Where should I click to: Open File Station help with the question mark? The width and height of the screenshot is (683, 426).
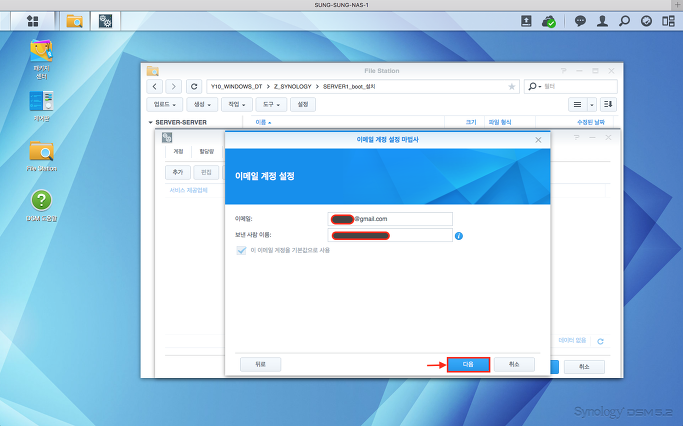click(564, 71)
